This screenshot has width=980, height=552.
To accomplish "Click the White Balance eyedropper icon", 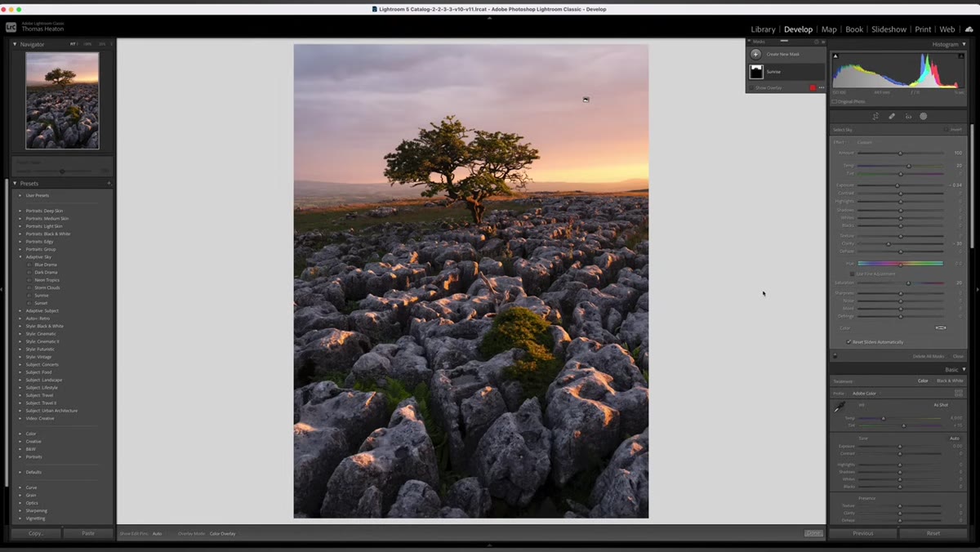I will tap(839, 407).
